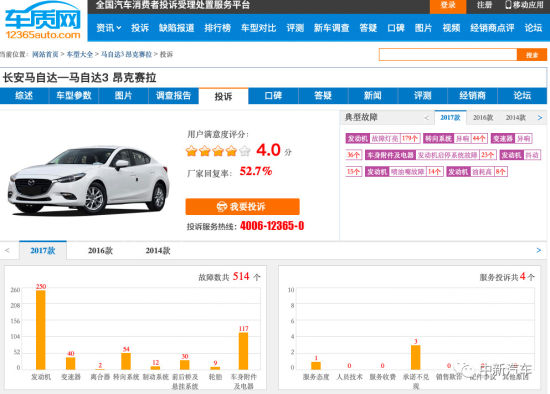Select 2016款 tab in 典型故障 panel

point(483,118)
